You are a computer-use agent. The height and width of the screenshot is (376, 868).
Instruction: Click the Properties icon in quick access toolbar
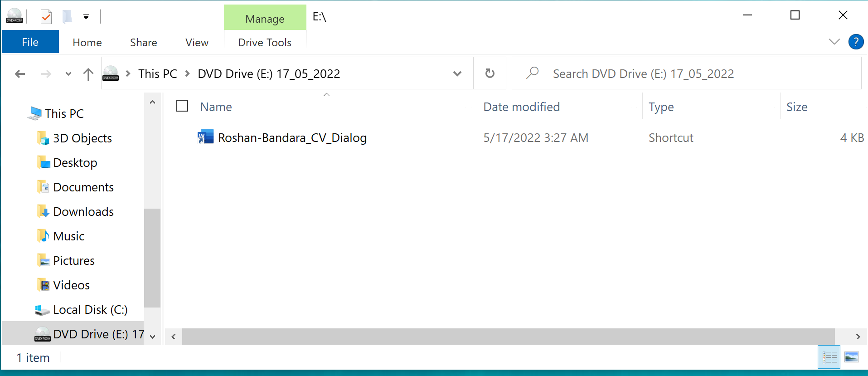click(x=46, y=17)
